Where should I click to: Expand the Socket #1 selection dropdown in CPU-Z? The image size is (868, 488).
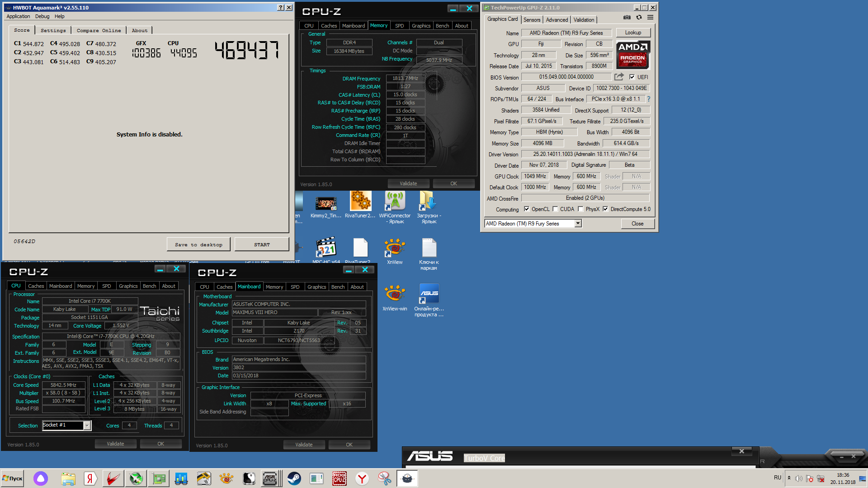point(87,426)
